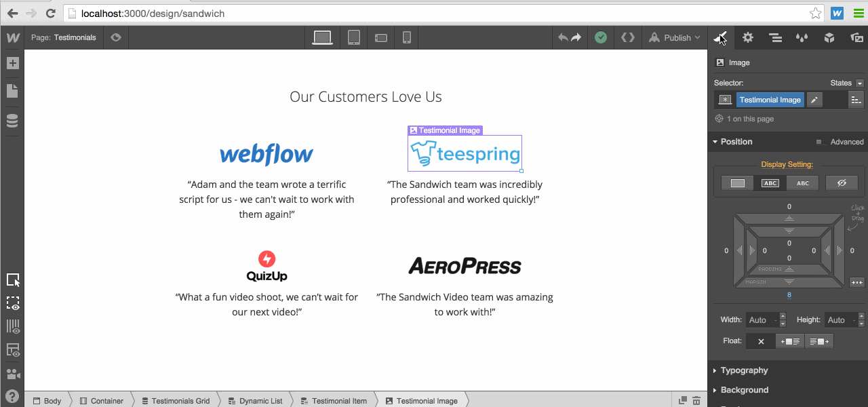Click Width stepper arrows
The height and width of the screenshot is (407, 868).
[x=783, y=319]
